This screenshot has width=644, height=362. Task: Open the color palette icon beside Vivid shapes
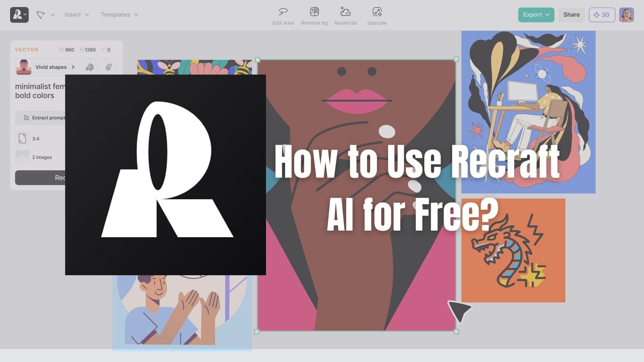coord(89,67)
